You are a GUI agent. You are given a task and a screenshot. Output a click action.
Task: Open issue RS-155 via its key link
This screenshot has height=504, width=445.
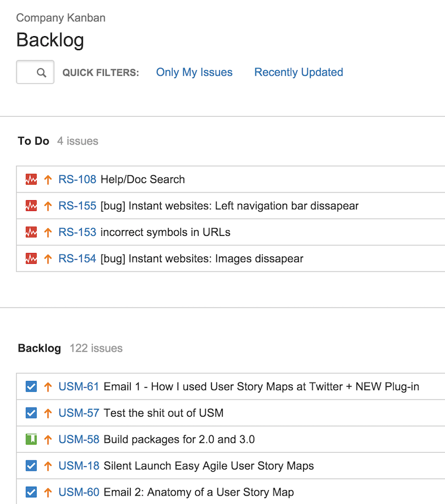click(77, 205)
